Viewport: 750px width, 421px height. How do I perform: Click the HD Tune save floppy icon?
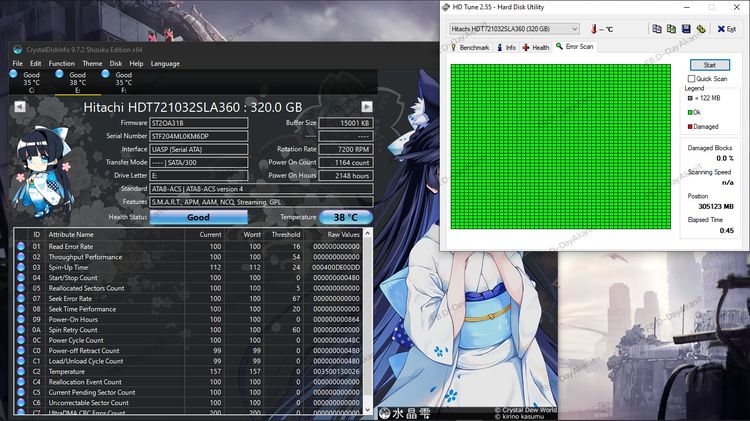(x=686, y=29)
